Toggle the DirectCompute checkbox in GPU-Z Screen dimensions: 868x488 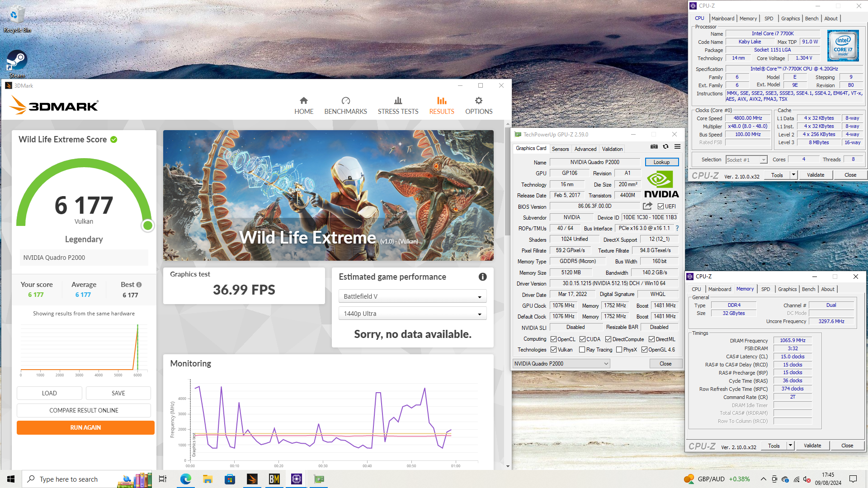(608, 339)
